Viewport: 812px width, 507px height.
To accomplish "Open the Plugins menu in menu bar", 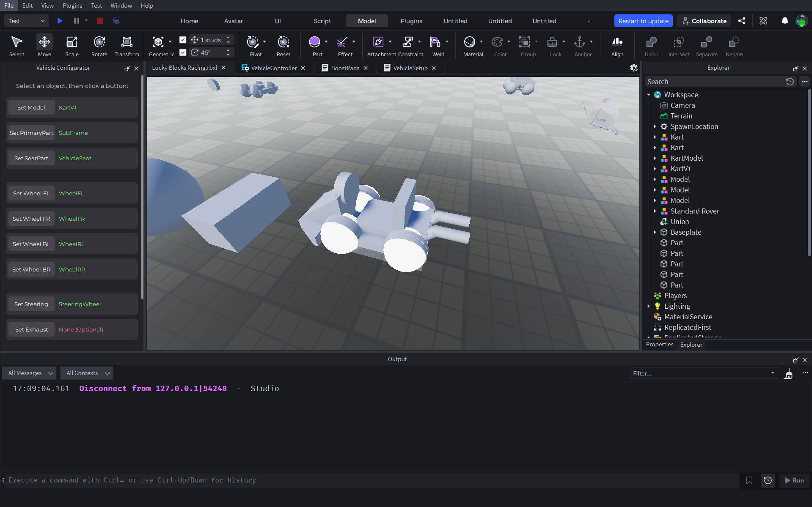I will [72, 5].
